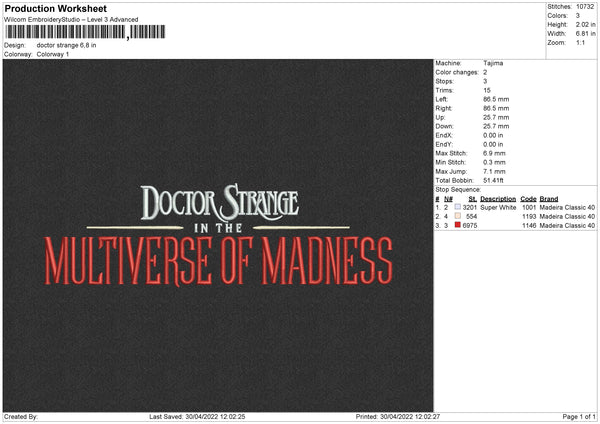Click the 'Page 1 of 1' footer text

click(579, 417)
